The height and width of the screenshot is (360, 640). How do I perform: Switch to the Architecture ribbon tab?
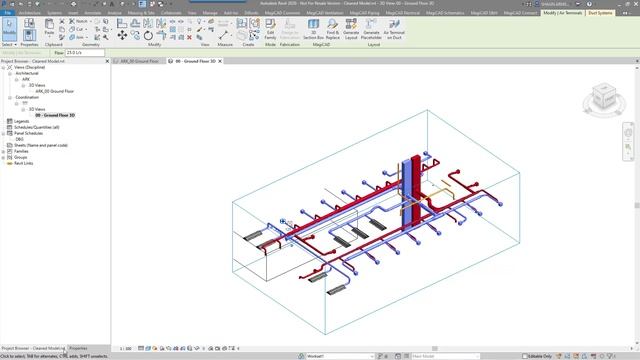[x=29, y=13]
